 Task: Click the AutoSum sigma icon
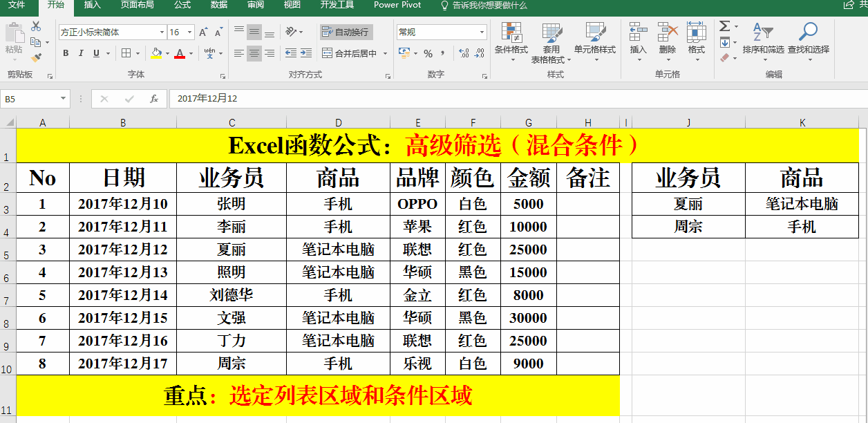click(x=724, y=26)
